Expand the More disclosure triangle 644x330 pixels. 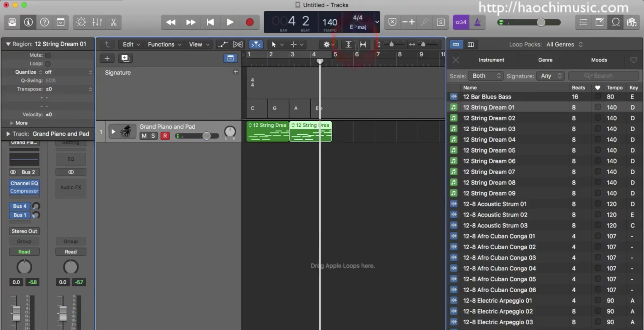point(12,123)
